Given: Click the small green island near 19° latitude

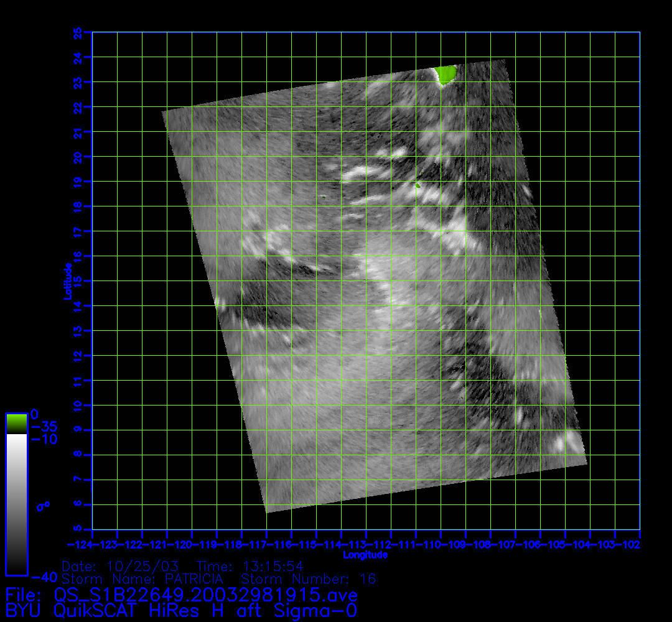Looking at the screenshot, I should [418, 184].
